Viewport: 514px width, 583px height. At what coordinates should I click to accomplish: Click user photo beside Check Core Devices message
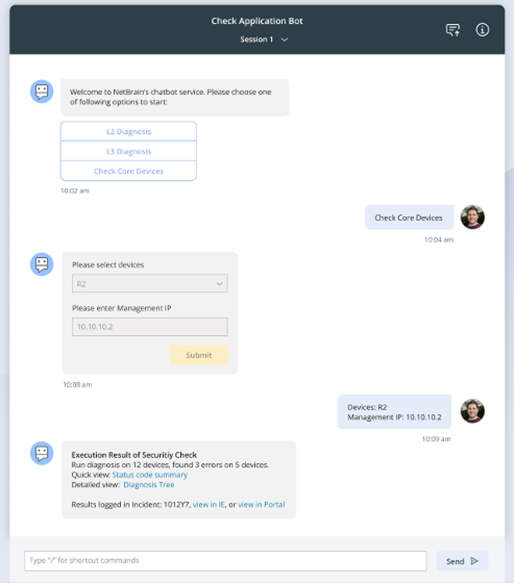472,217
